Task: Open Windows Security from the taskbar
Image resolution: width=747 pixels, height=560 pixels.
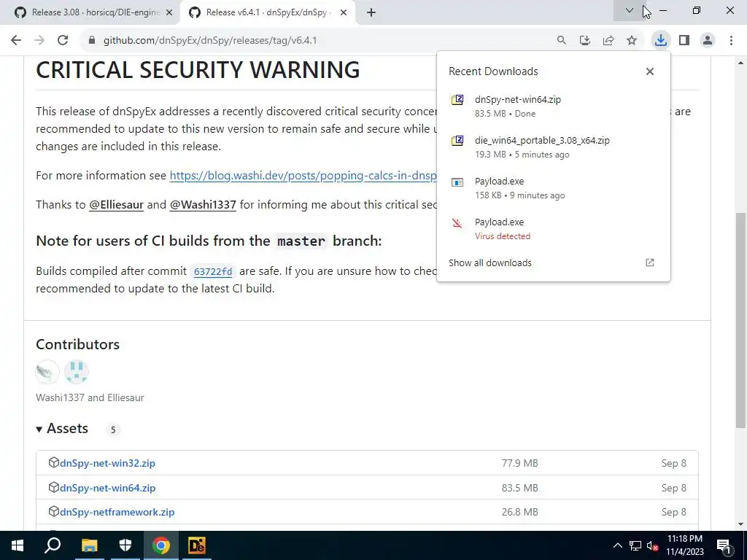Action: pos(125,545)
